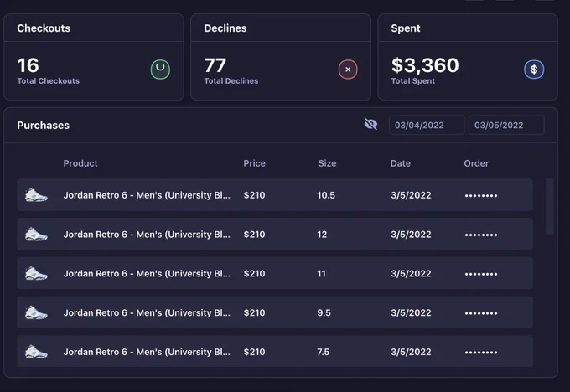This screenshot has height=392, width=570.
Task: Click the Declines card title
Action: click(225, 28)
